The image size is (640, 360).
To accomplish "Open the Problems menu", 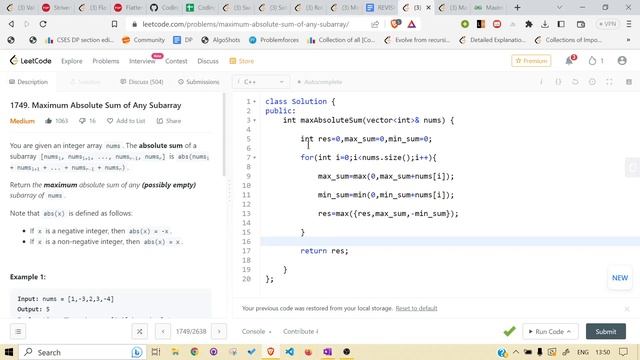I will 106,61.
